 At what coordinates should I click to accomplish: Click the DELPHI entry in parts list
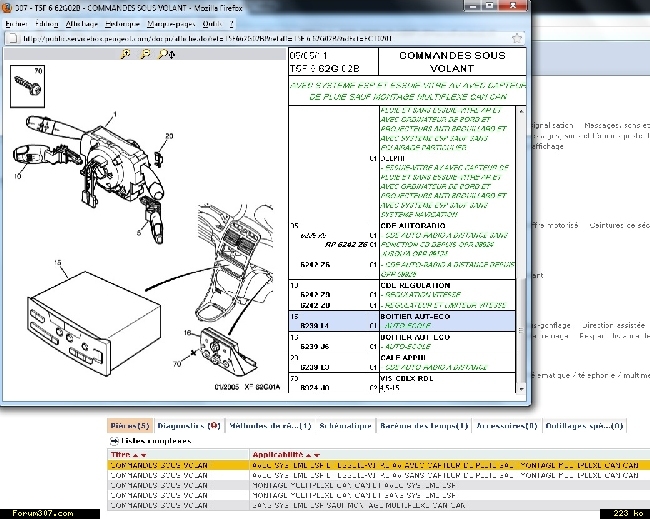coord(393,158)
